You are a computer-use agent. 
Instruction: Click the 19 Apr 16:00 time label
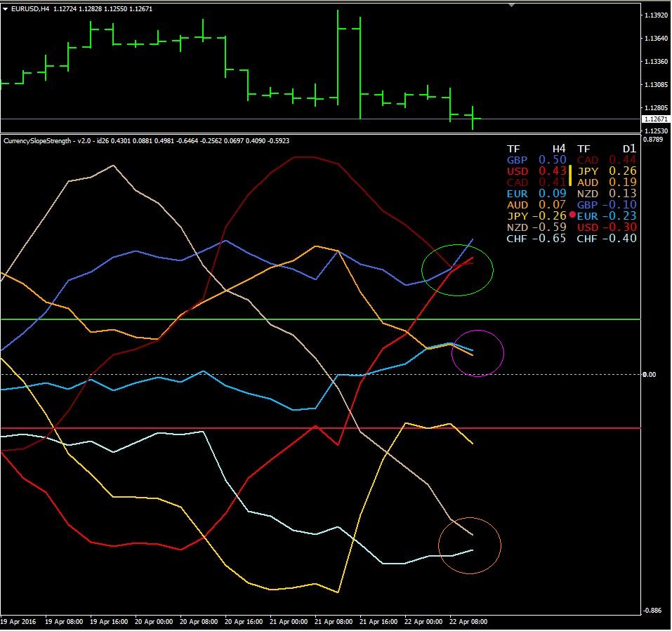[109, 622]
